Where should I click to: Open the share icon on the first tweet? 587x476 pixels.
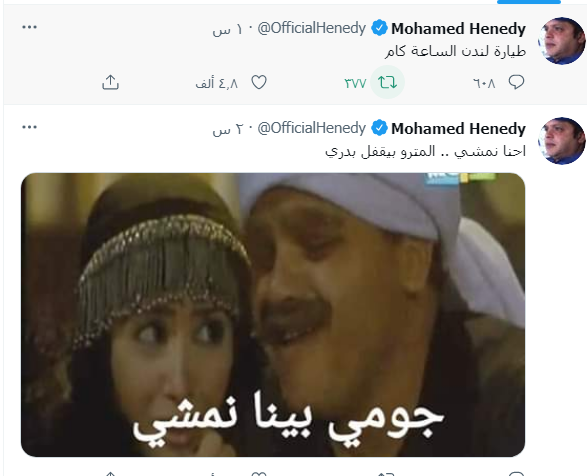coord(110,82)
